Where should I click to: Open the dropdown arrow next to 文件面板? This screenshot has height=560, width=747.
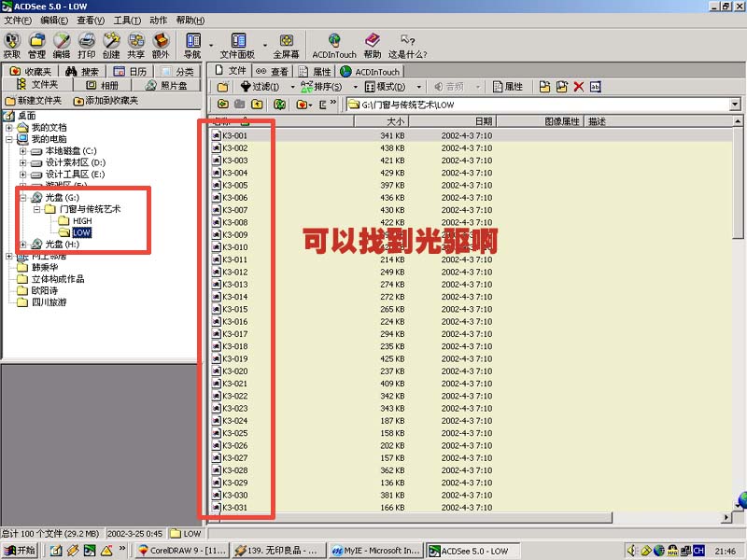point(265,46)
